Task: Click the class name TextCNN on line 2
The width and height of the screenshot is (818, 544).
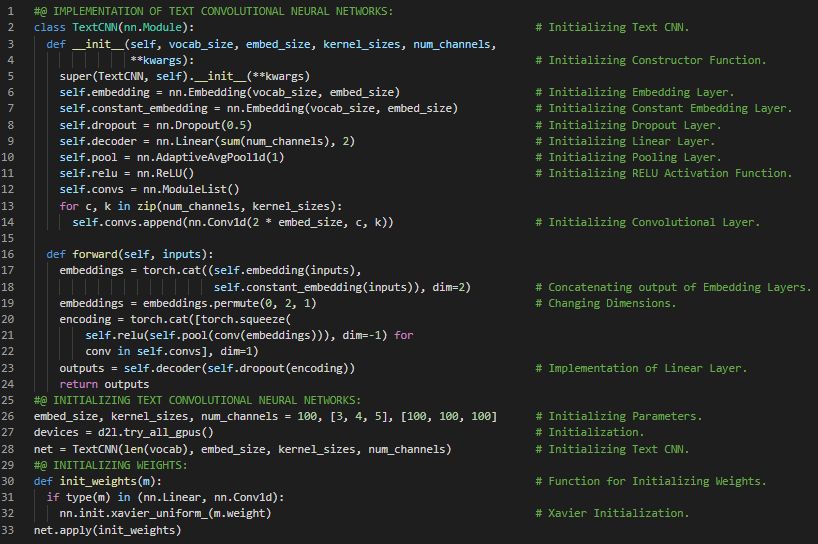Action: pos(103,27)
